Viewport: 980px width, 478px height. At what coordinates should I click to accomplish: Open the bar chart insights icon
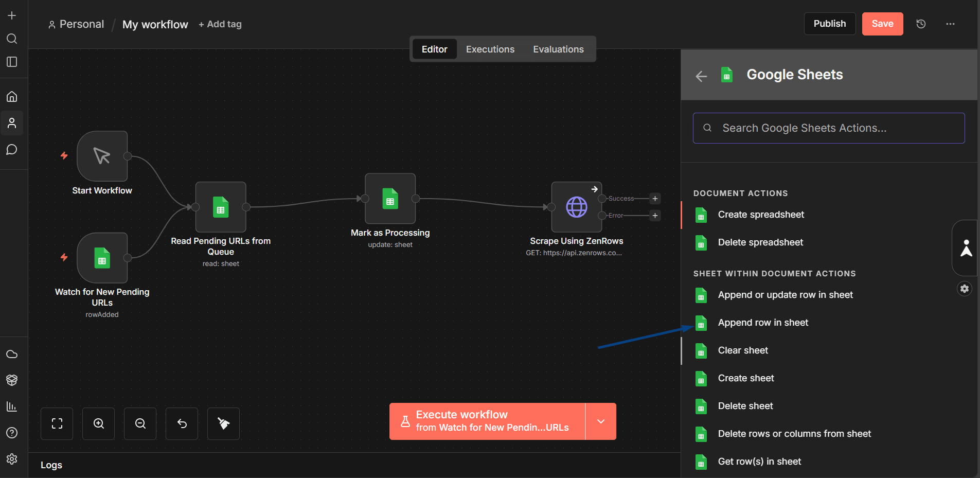12,406
